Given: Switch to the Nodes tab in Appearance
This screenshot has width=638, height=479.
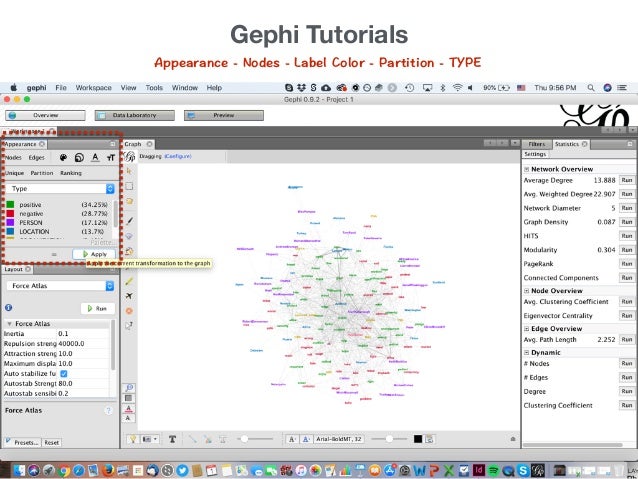Looking at the screenshot, I should pos(13,157).
